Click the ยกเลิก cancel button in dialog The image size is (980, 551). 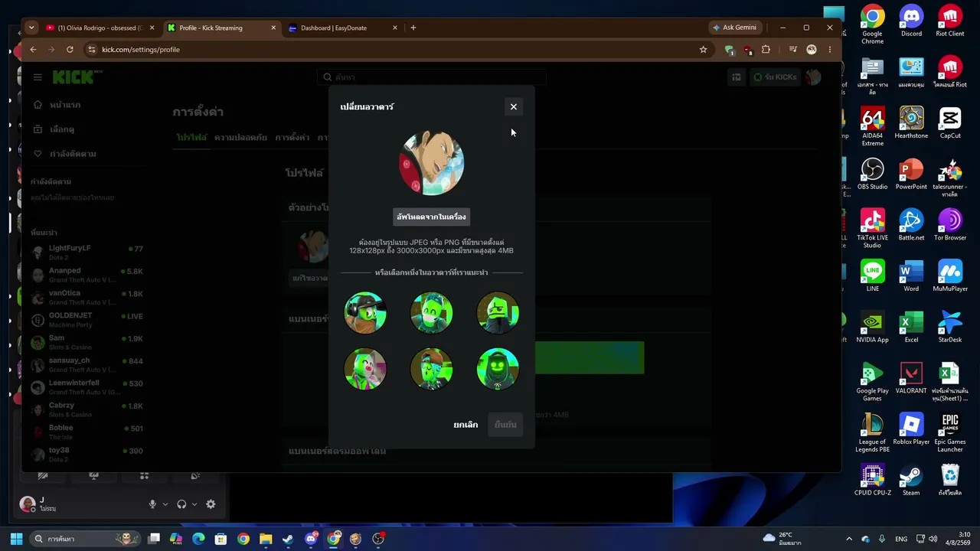click(465, 425)
